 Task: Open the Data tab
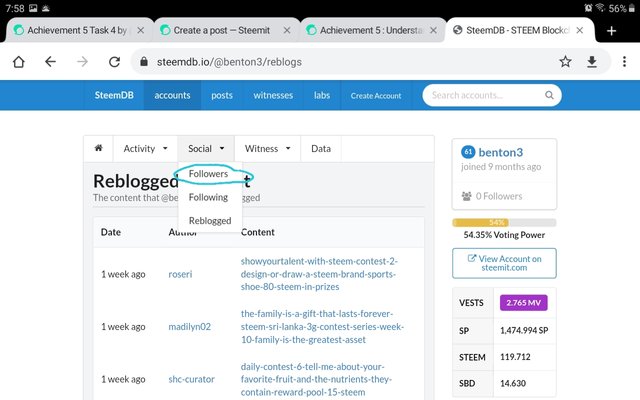pos(320,149)
